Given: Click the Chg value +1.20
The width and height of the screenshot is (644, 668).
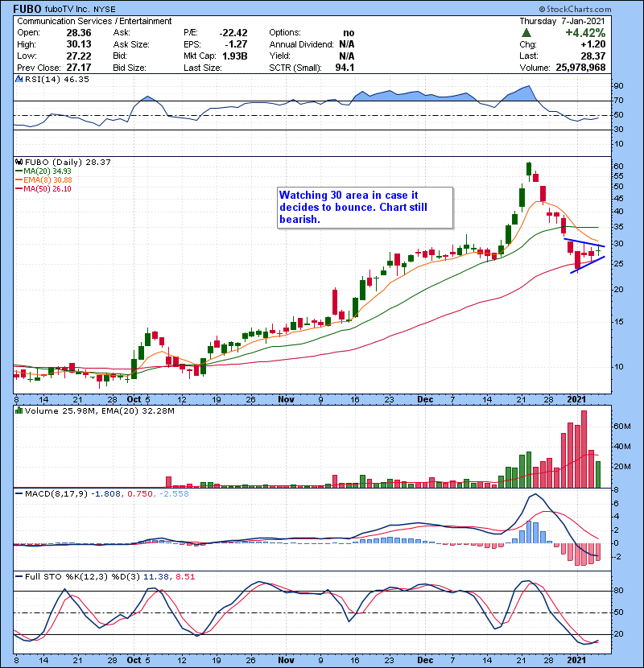Looking at the screenshot, I should coord(592,44).
